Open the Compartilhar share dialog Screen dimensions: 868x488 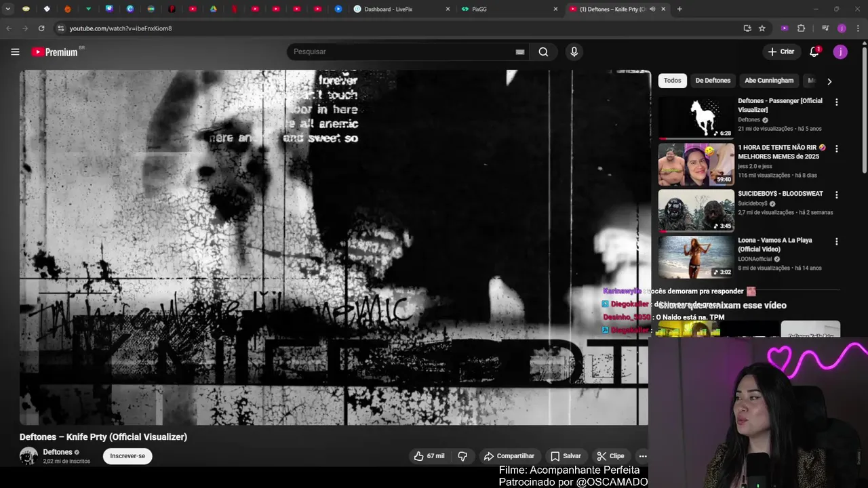click(x=509, y=456)
